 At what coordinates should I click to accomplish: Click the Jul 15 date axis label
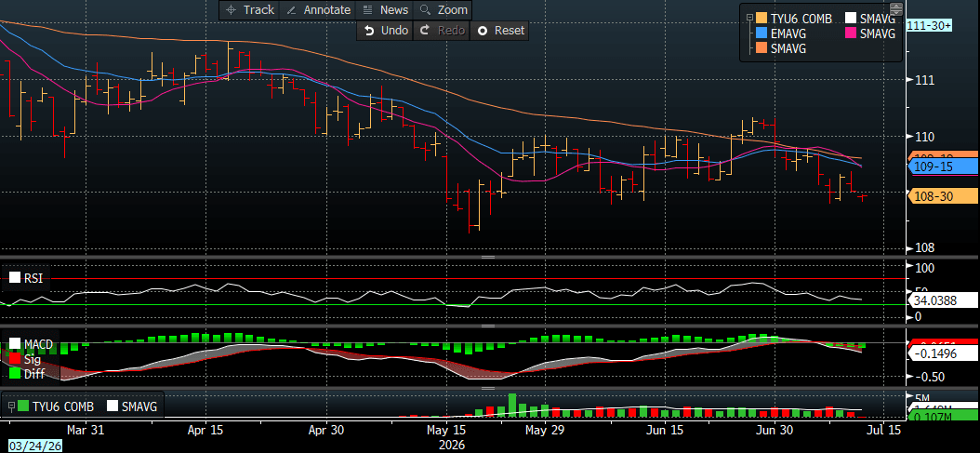tap(885, 431)
